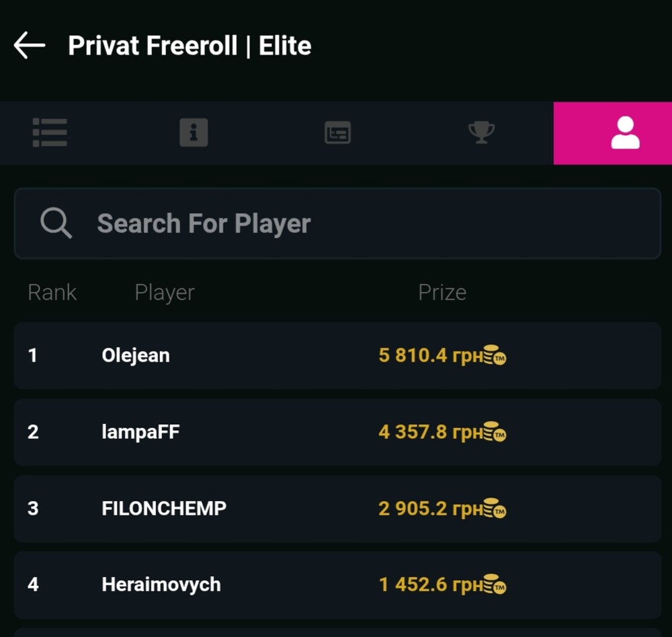This screenshot has height=637, width=672.
Task: Click coin icon beside lampaFF's prize
Action: pyautogui.click(x=495, y=431)
